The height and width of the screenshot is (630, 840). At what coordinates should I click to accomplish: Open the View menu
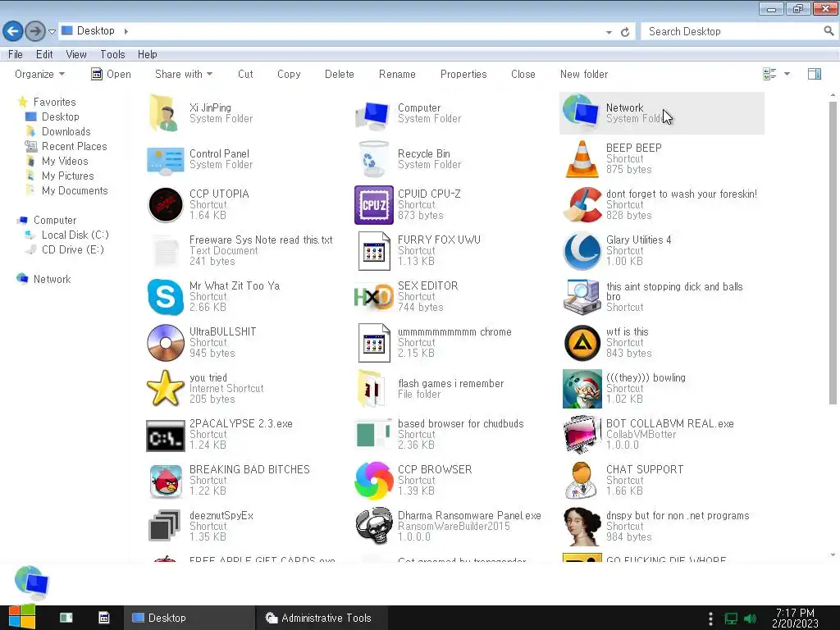[76, 54]
